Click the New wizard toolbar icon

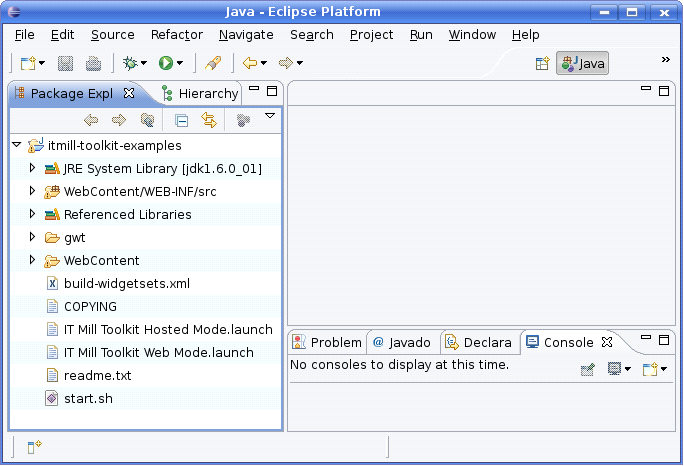28,64
